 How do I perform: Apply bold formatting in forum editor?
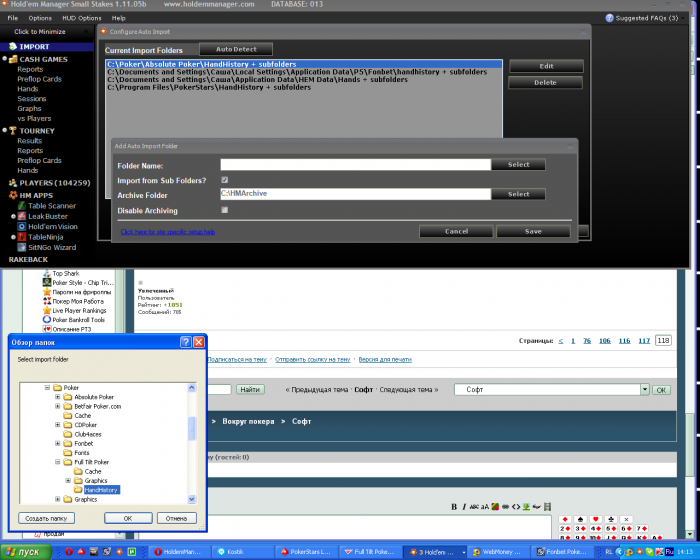(x=454, y=507)
